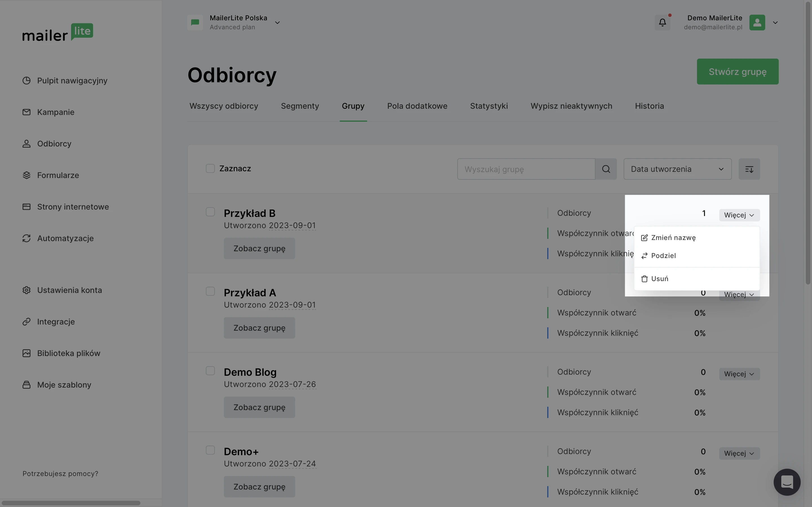Click the notification bell icon
Image resolution: width=812 pixels, height=507 pixels.
[x=662, y=23]
